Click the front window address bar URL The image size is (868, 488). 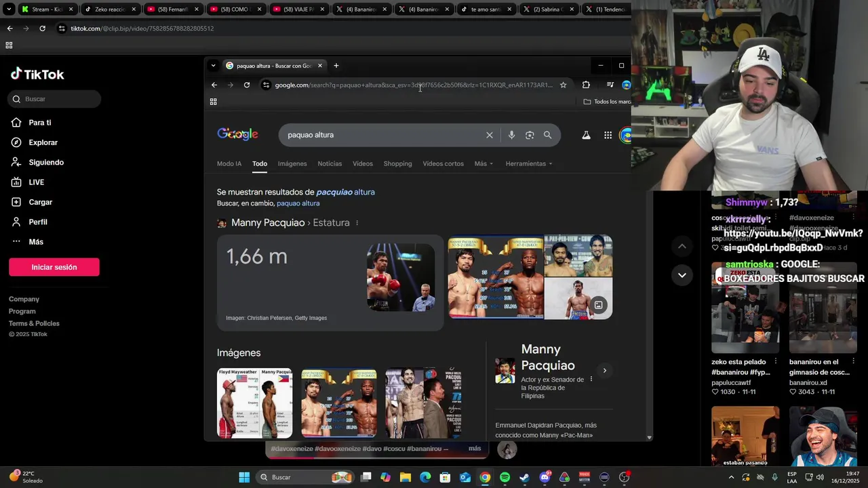(414, 85)
